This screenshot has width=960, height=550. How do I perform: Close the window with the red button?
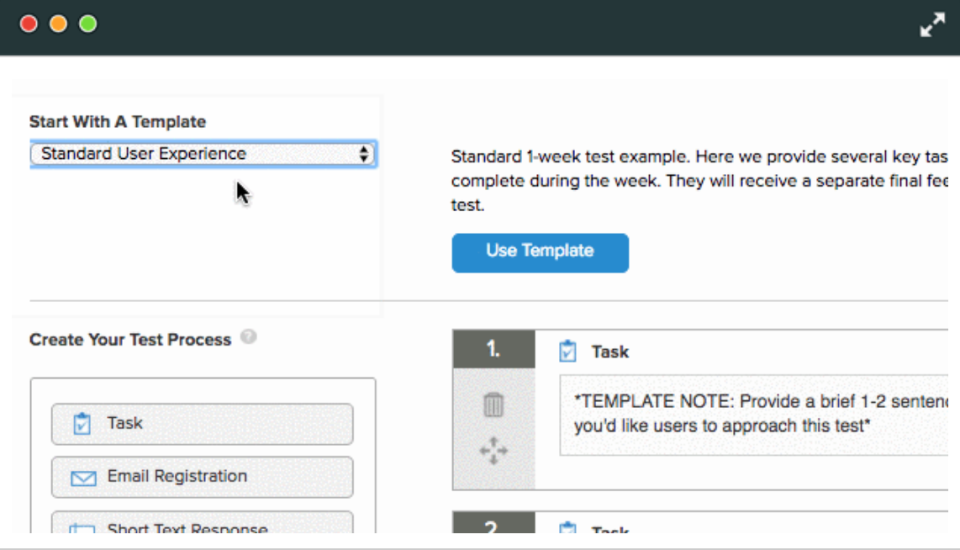(29, 24)
